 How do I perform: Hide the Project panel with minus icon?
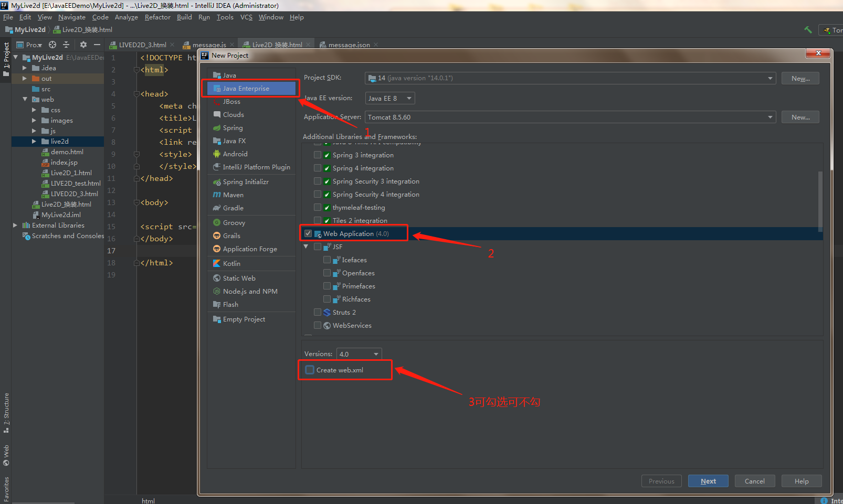coord(97,45)
